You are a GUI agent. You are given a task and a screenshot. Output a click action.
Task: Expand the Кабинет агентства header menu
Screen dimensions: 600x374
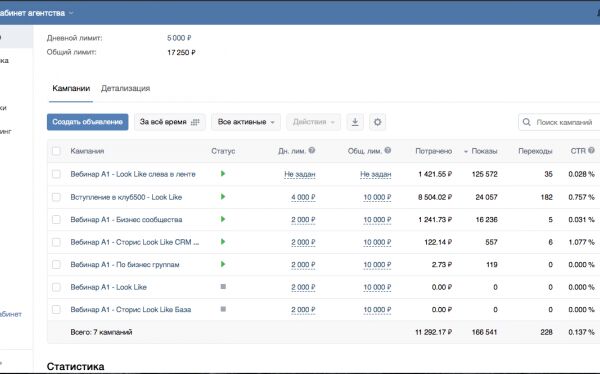36,13
